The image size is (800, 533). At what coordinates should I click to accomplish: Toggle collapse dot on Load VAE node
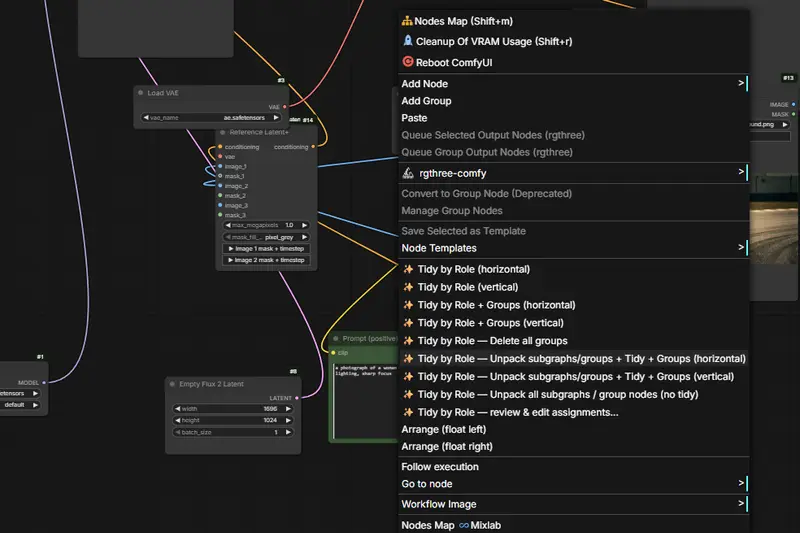click(140, 93)
